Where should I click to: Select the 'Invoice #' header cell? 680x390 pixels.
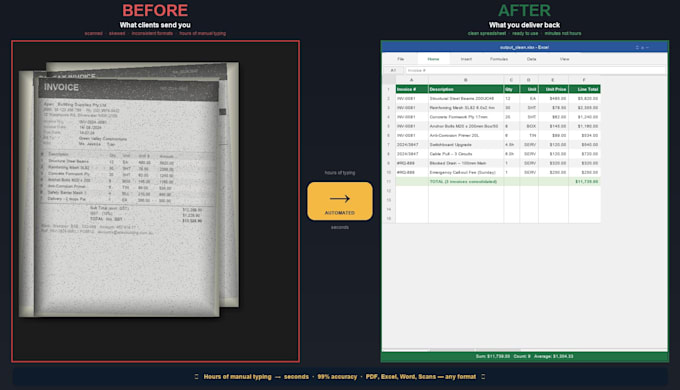(412, 89)
